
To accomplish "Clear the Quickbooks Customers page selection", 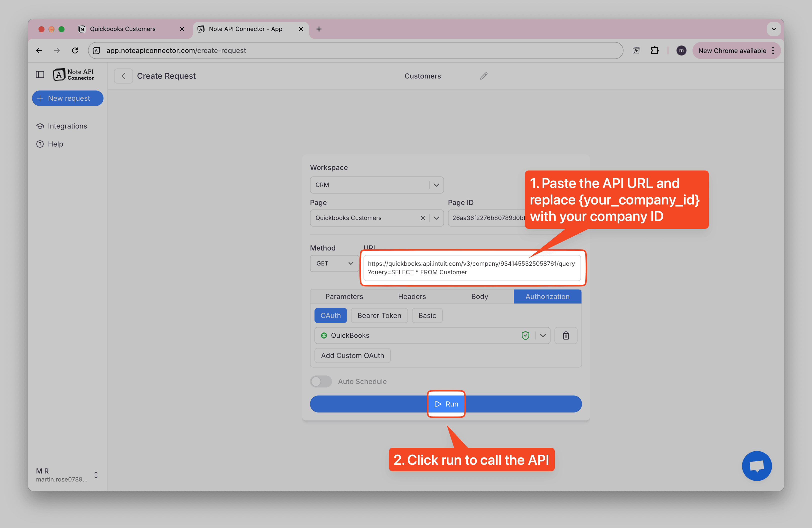I will coord(423,218).
